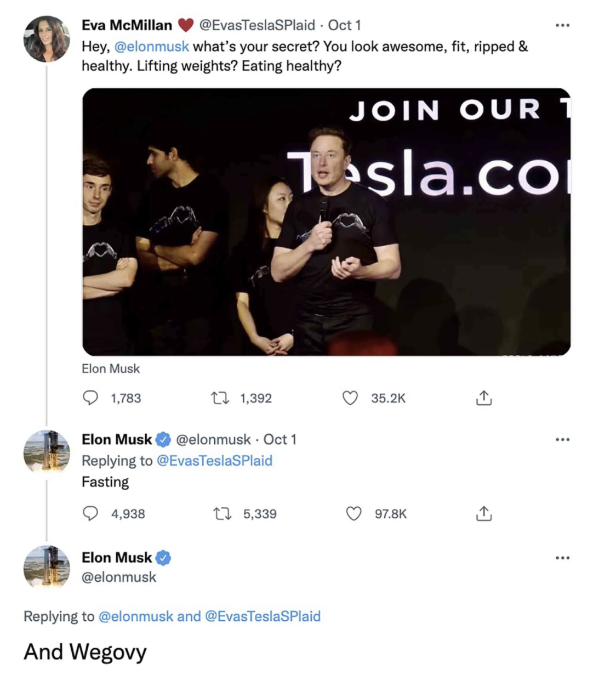Share the Fasting tweet
Viewport: 616px width, 680px height.
click(484, 513)
